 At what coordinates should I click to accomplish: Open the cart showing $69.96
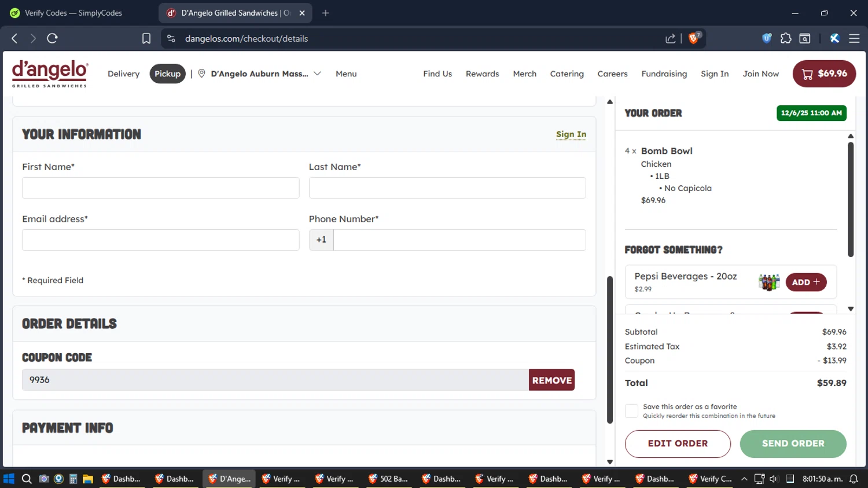pyautogui.click(x=824, y=74)
